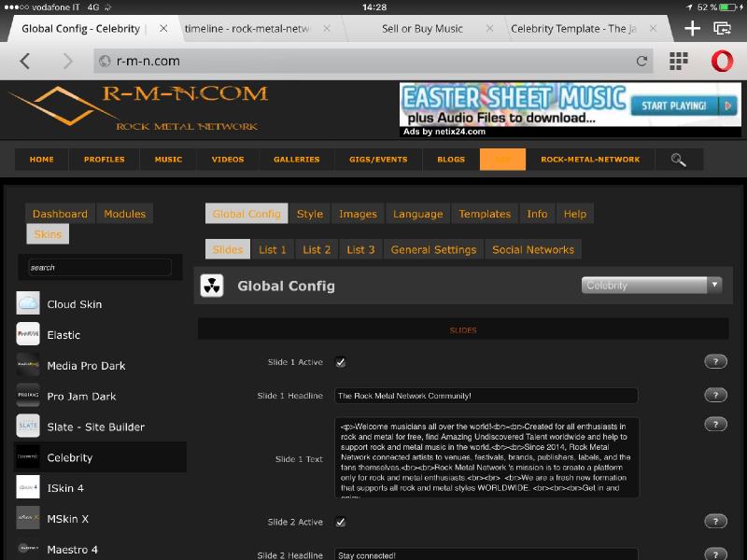Open ROCK-METAL-NETWORK in the site navigation

tap(590, 160)
